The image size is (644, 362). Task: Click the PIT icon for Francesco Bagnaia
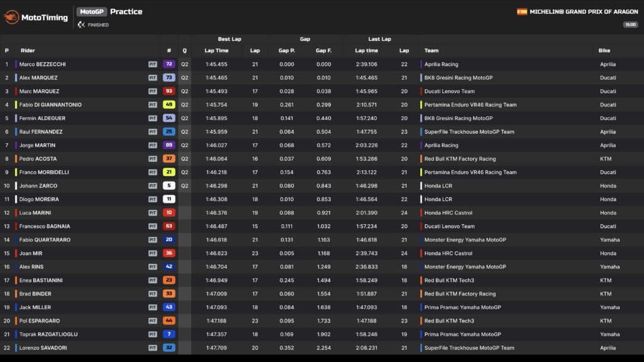(153, 226)
